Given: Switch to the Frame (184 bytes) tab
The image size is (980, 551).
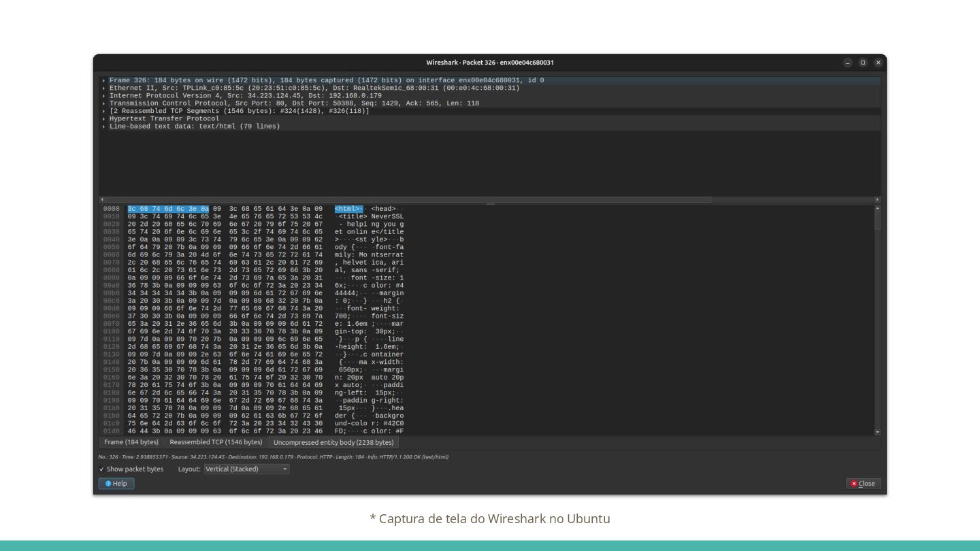Looking at the screenshot, I should point(131,442).
